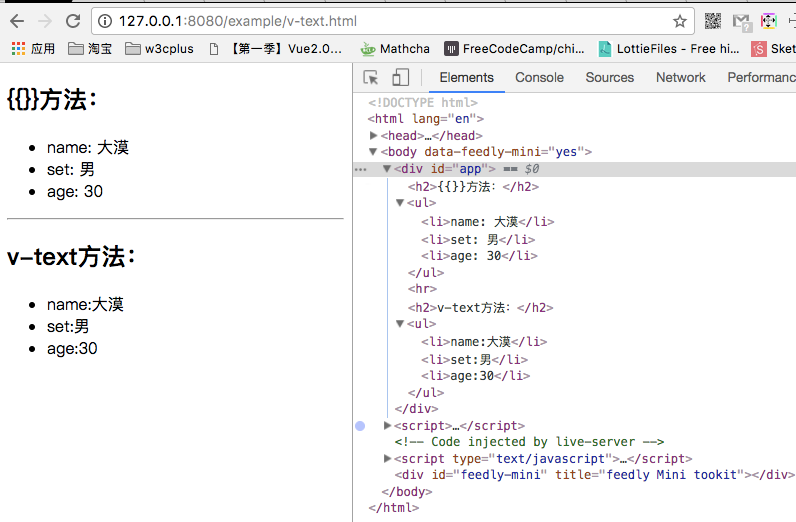
Task: Open the LottieFiles bookmark
Action: pos(669,49)
